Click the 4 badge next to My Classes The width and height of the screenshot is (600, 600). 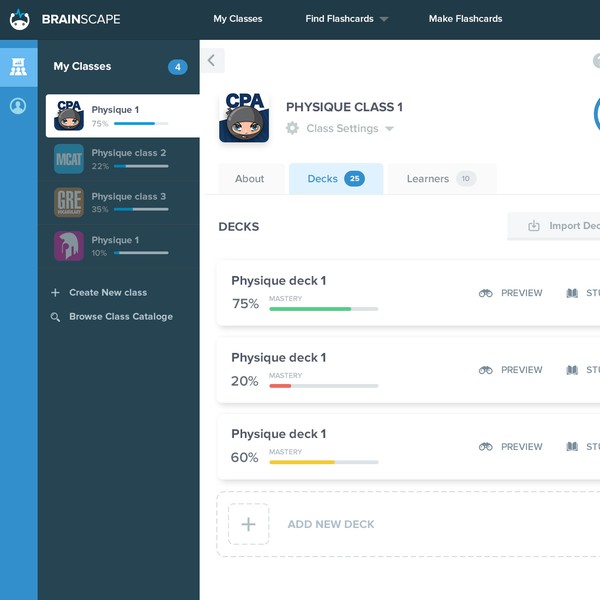point(178,67)
